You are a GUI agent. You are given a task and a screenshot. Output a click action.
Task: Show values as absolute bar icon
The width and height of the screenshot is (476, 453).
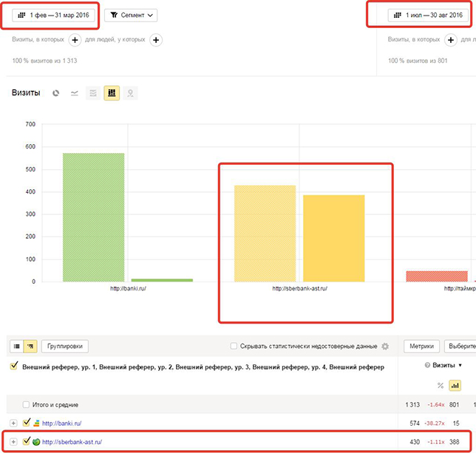pos(455,386)
